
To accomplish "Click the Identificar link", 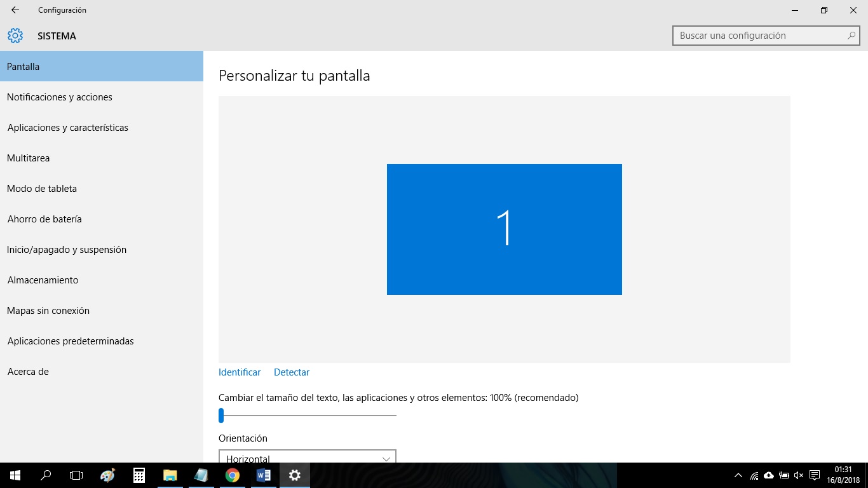I will tap(240, 372).
